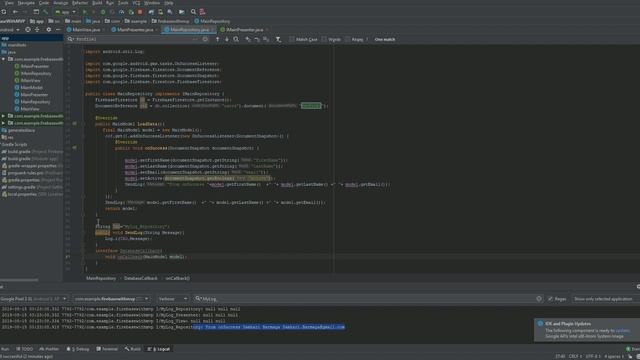Open the app run configuration dropdown
The width and height of the screenshot is (640, 360).
pyautogui.click(x=66, y=12)
